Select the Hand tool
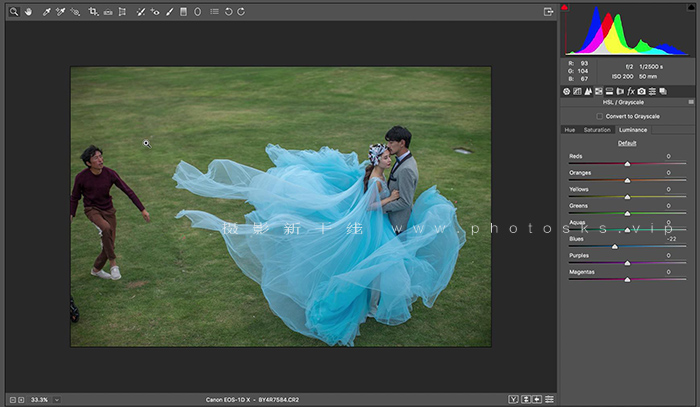This screenshot has height=407, width=700. [29, 12]
